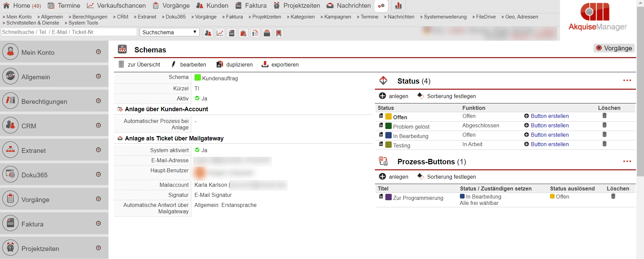644x259 pixels.
Task: Click the customers icon in quick toolbar
Action: (208, 33)
